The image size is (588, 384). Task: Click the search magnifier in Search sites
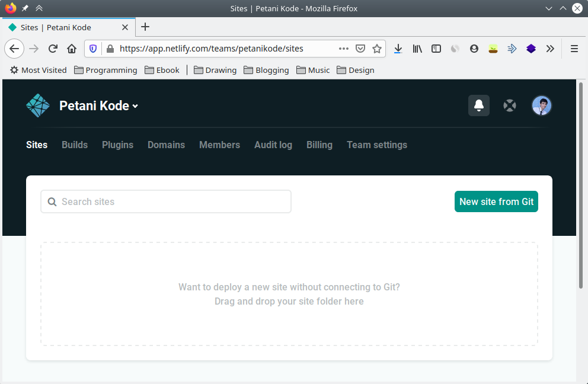click(x=52, y=201)
